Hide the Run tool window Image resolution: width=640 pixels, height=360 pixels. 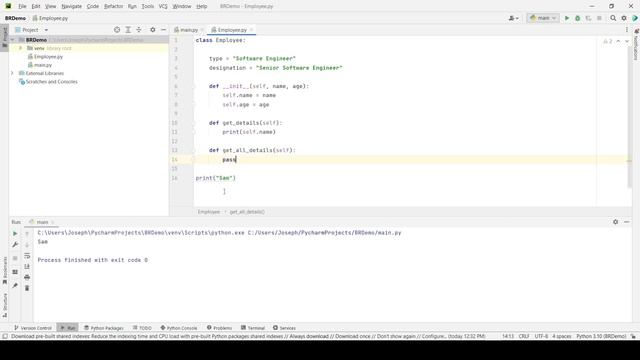coord(627,222)
